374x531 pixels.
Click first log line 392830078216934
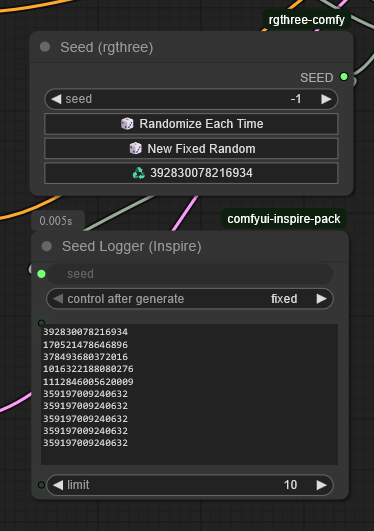click(x=85, y=332)
